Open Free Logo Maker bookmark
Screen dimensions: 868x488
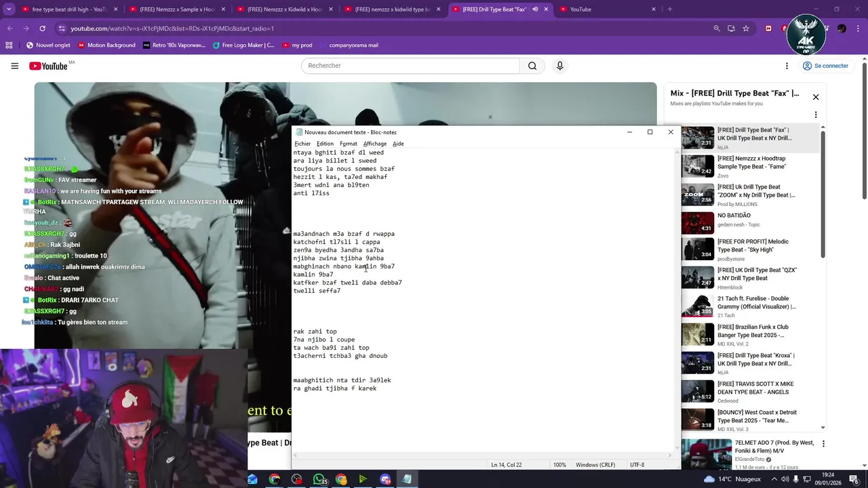(243, 45)
